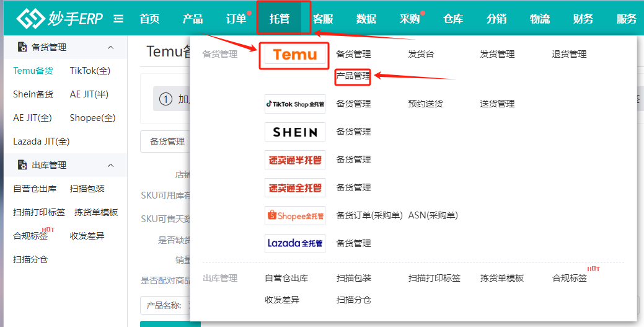The width and height of the screenshot is (644, 327).
Task: Open 合规标签 in the 出库管理 dropdown row
Action: 569,278
